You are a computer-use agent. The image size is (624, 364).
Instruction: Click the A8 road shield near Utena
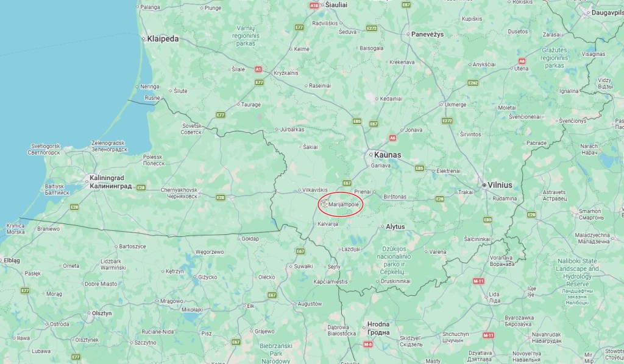point(522,61)
